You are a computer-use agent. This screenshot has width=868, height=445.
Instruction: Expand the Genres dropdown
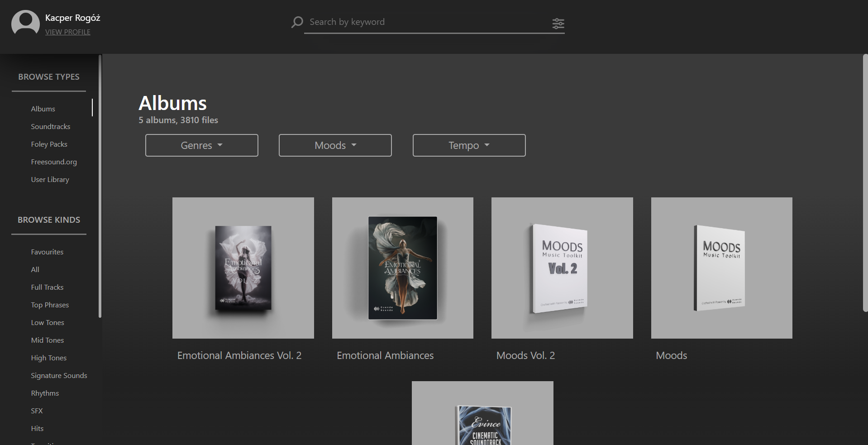(202, 145)
